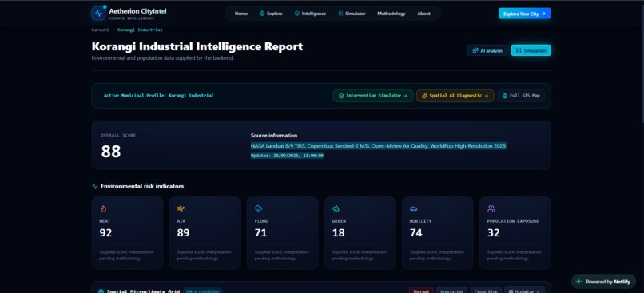Open the AI analysis button
Viewport: 644px width, 293px height.
point(487,50)
